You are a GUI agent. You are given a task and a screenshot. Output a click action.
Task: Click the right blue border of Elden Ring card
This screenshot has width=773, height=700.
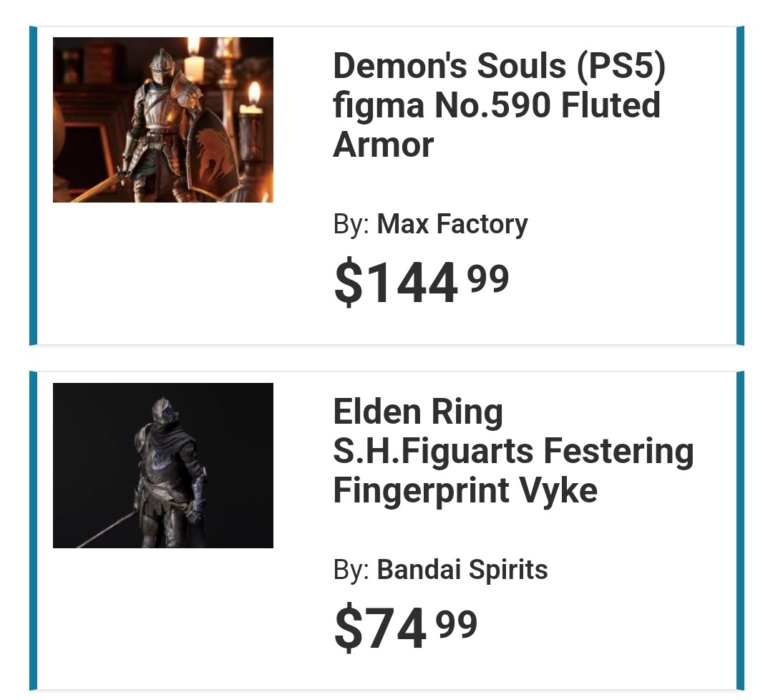tap(740, 531)
